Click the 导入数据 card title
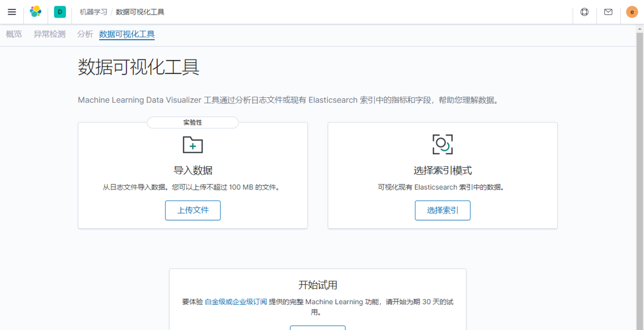This screenshot has width=644, height=330. (193, 170)
